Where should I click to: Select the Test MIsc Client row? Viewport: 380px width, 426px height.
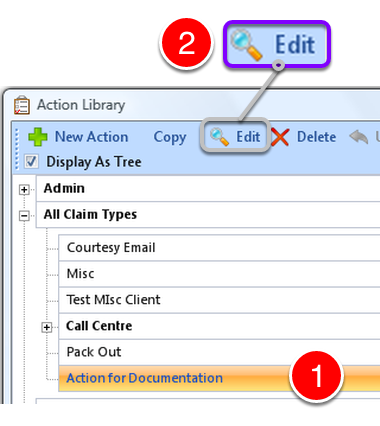(219, 300)
